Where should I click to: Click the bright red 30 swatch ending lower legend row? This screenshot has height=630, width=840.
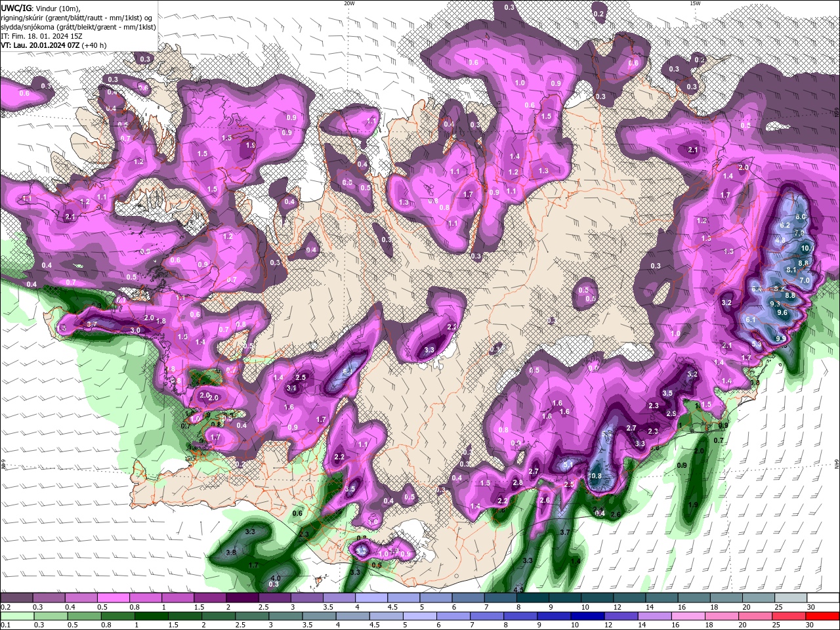pos(823,616)
